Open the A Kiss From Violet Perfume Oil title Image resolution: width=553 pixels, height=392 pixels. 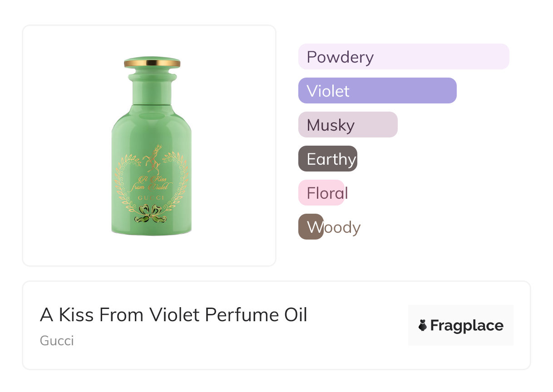(x=173, y=315)
